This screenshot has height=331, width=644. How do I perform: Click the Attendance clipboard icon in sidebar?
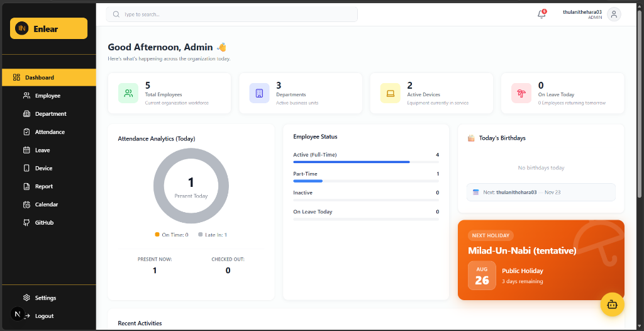pos(26,132)
